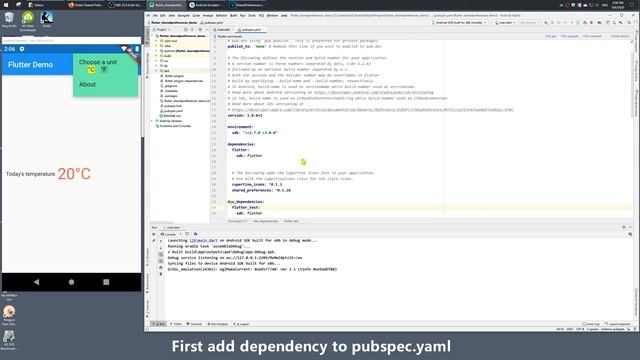640x360 pixels.
Task: Tap the Android emulator home button
Action: (x=71, y=282)
